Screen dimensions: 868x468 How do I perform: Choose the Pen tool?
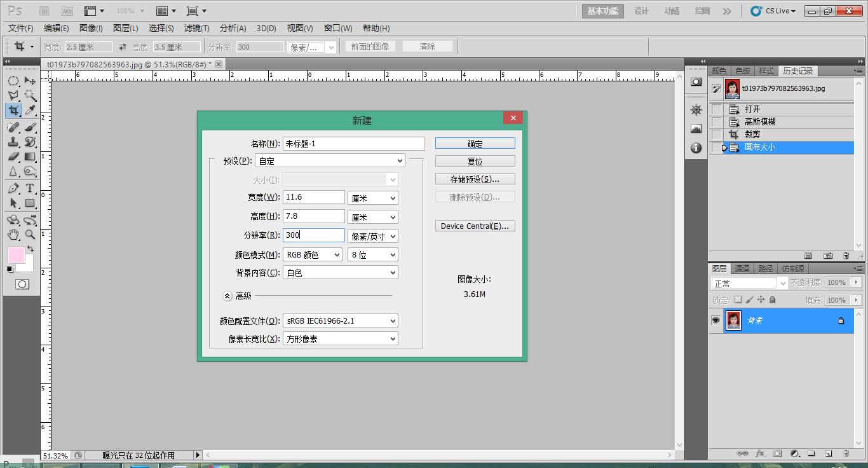pyautogui.click(x=13, y=189)
